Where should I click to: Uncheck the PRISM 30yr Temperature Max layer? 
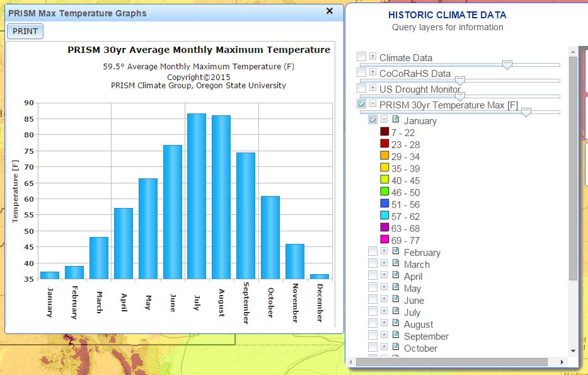click(x=361, y=104)
